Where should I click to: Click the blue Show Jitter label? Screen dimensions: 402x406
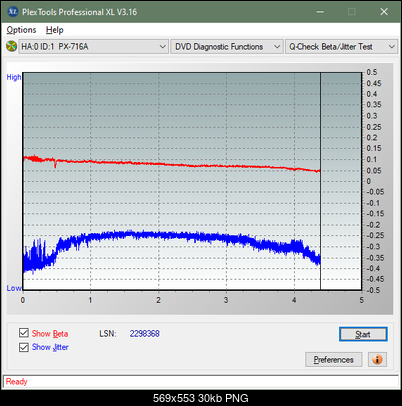(x=50, y=347)
